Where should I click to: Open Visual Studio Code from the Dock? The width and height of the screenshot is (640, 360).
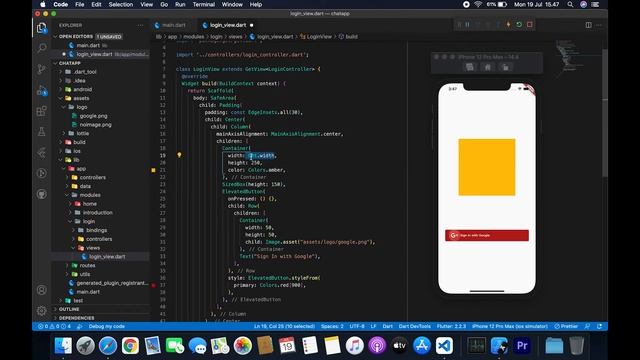[x=444, y=346]
